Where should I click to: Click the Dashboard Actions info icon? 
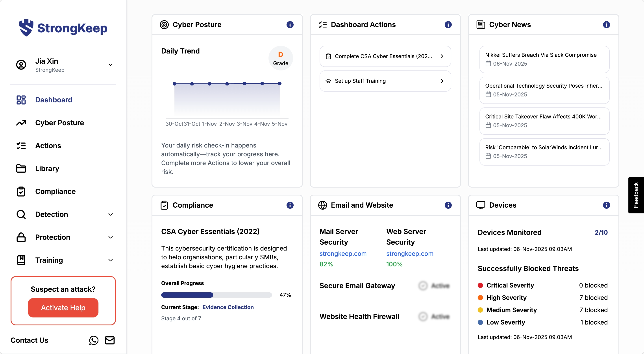pos(448,24)
